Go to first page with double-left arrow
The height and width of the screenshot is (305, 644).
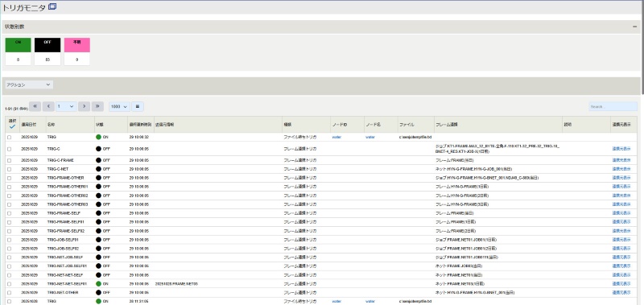point(35,106)
